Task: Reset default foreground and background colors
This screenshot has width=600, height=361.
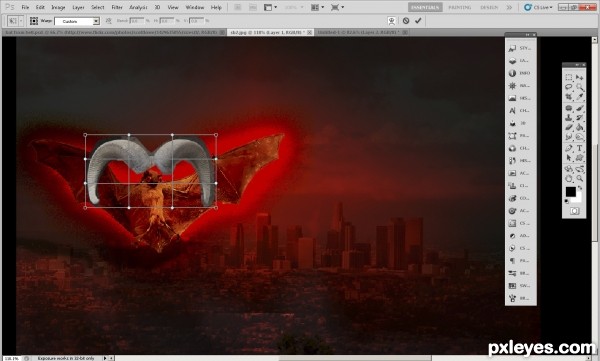Action: point(567,201)
